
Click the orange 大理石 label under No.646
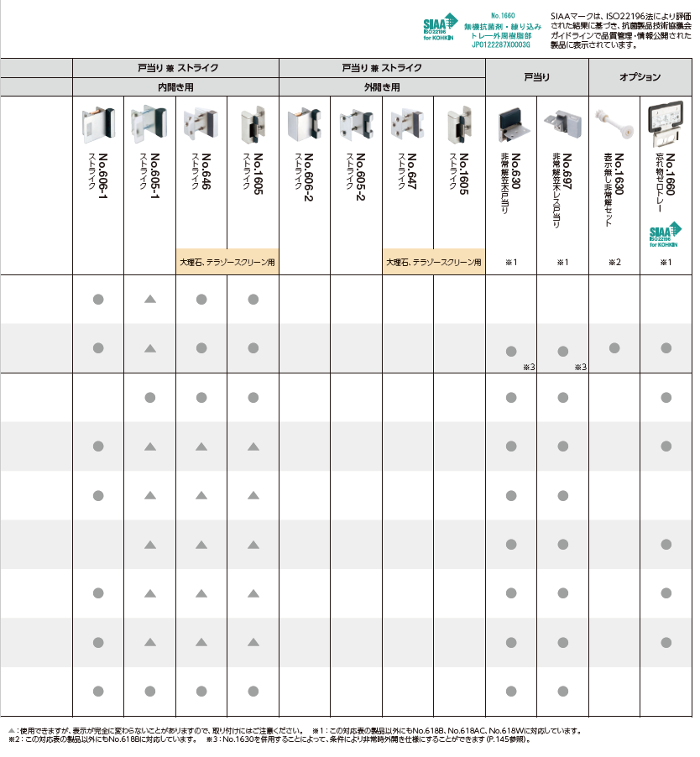[227, 262]
